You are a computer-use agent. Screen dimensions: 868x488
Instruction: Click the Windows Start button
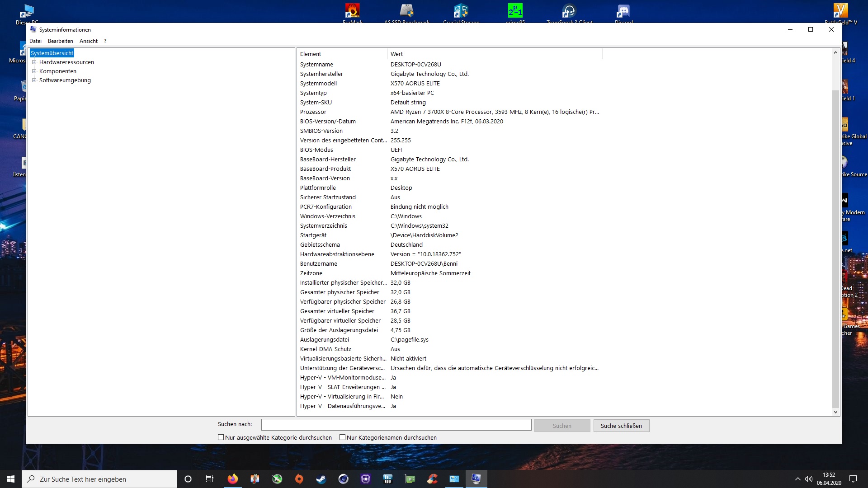tap(11, 479)
